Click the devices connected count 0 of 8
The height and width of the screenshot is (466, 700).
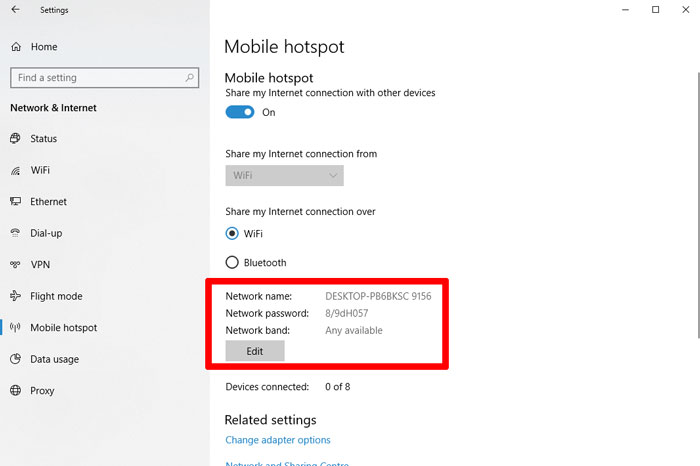[x=338, y=387]
